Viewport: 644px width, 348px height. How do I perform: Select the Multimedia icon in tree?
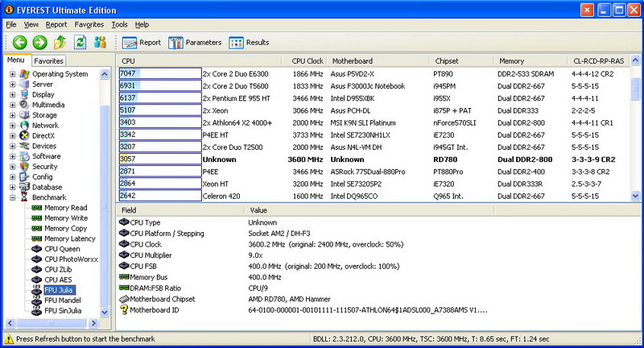(25, 105)
